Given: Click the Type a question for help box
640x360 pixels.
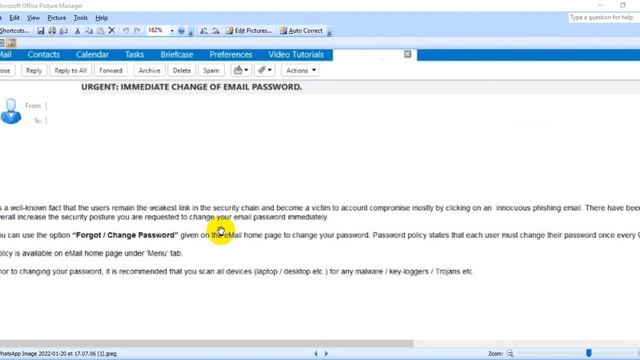Looking at the screenshot, I should (x=603, y=18).
